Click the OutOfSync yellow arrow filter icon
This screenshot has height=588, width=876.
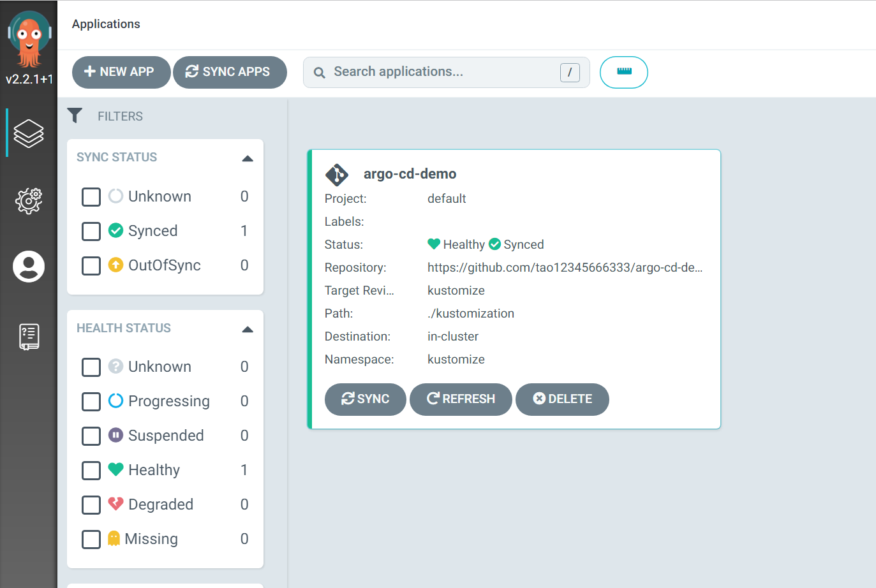[x=115, y=265]
